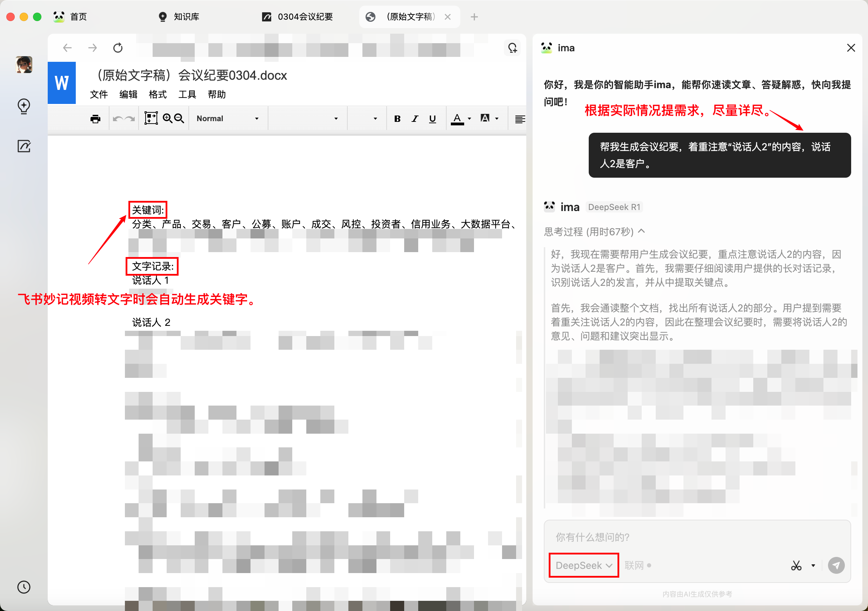Viewport: 868px width, 611px height.
Task: Click the print icon in toolbar
Action: click(95, 119)
